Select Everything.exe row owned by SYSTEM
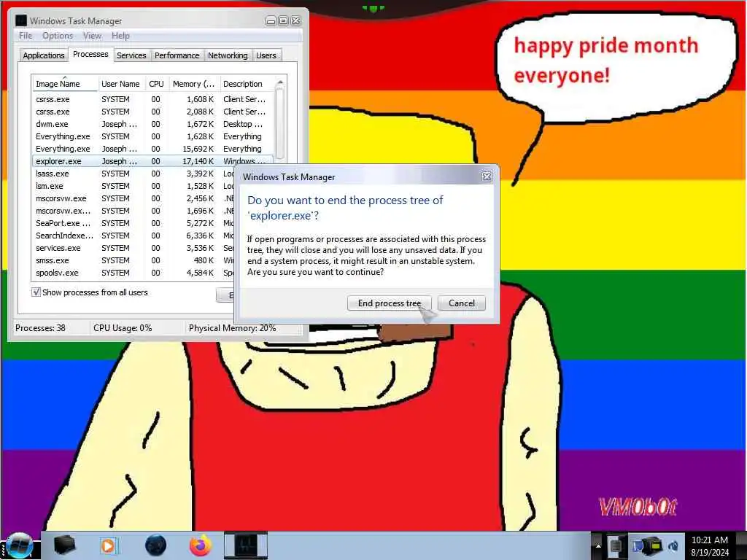The width and height of the screenshot is (747, 560). [x=152, y=136]
